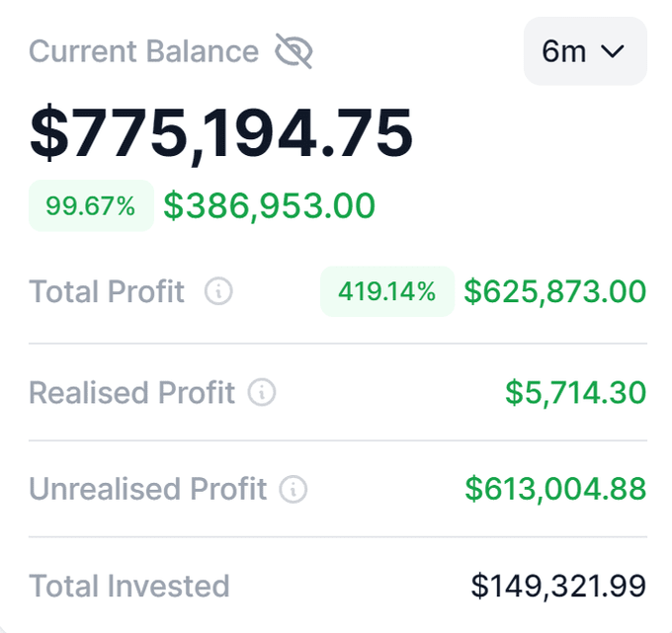The image size is (672, 633).
Task: Click the Realised Profit label
Action: [132, 393]
